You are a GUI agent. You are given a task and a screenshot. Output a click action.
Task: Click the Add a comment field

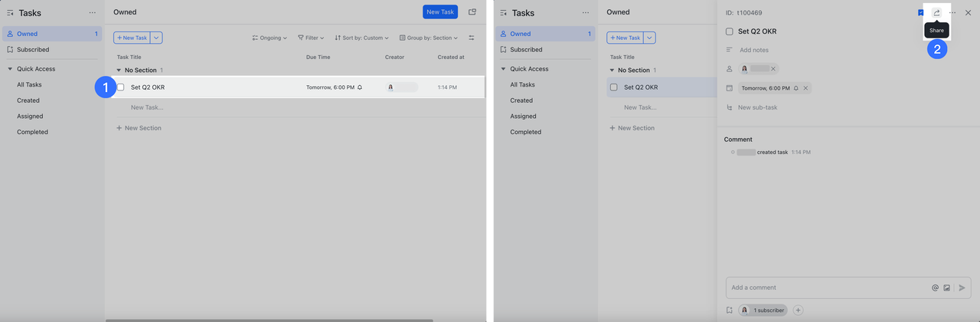pyautogui.click(x=827, y=288)
